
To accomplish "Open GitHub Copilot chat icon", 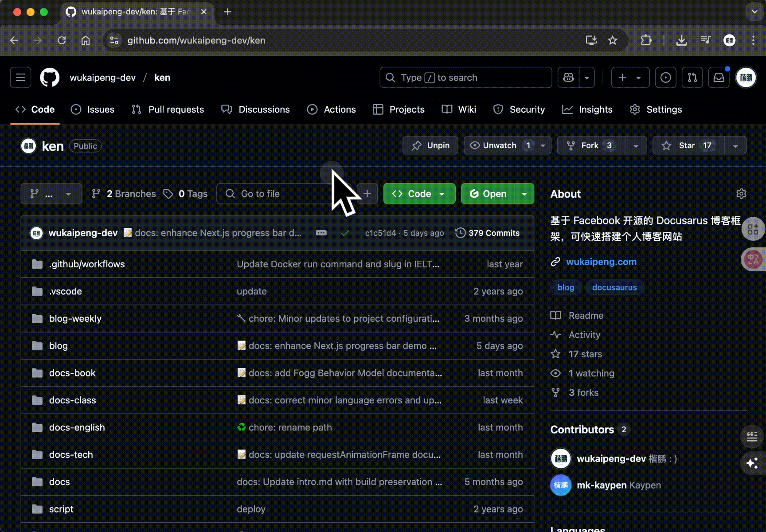I will [569, 78].
